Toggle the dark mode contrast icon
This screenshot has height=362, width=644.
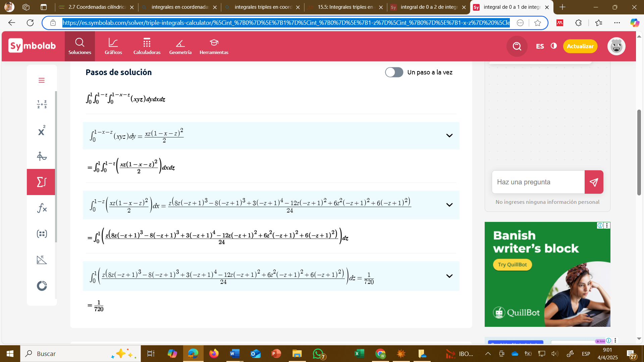click(554, 46)
